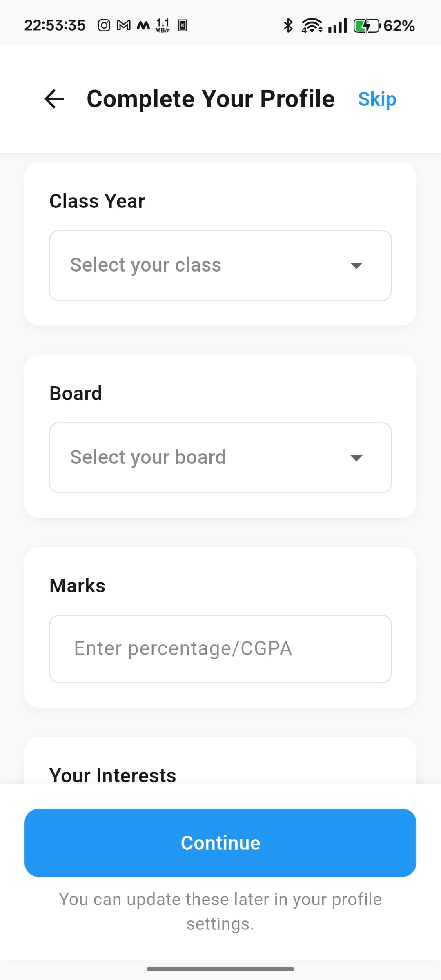Tap the back arrow icon
Viewport: 441px width, 980px height.
54,99
